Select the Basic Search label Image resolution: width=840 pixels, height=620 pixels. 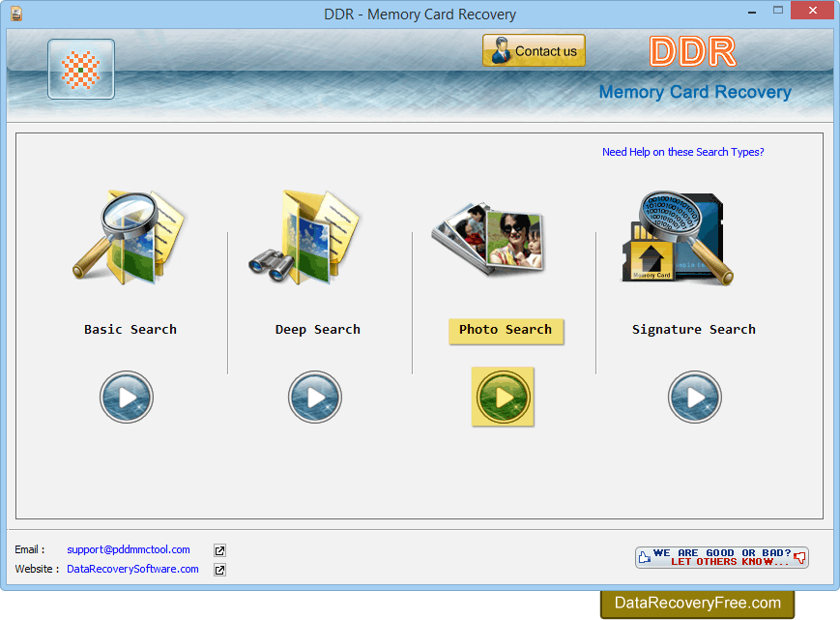[130, 330]
